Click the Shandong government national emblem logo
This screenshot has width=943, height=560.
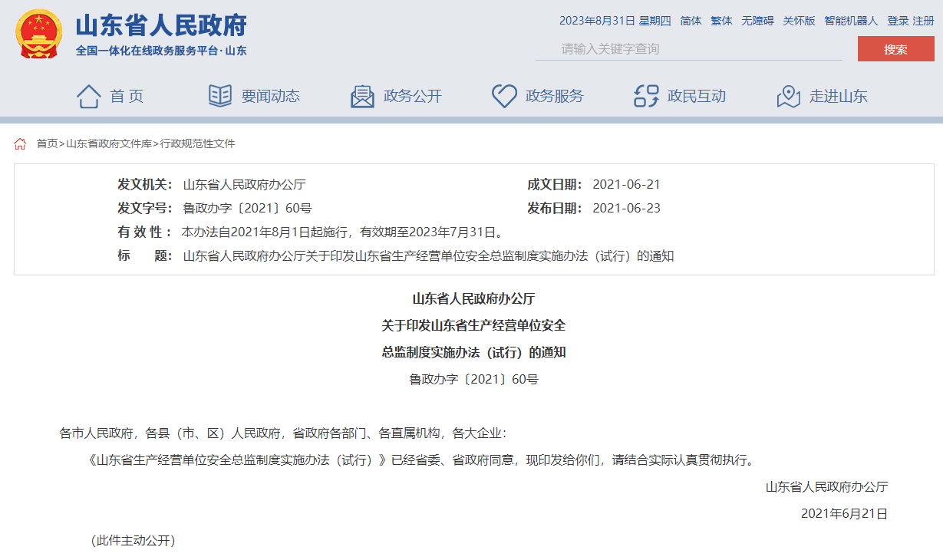[x=39, y=35]
